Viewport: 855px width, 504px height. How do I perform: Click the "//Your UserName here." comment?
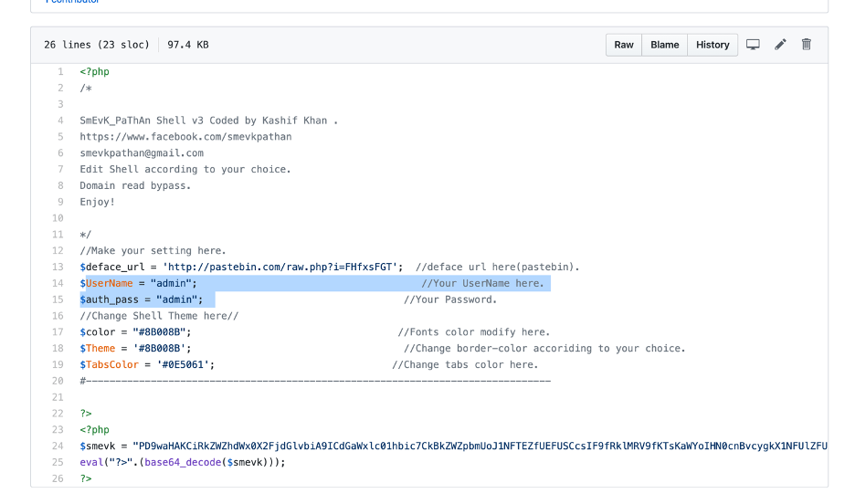pos(482,283)
